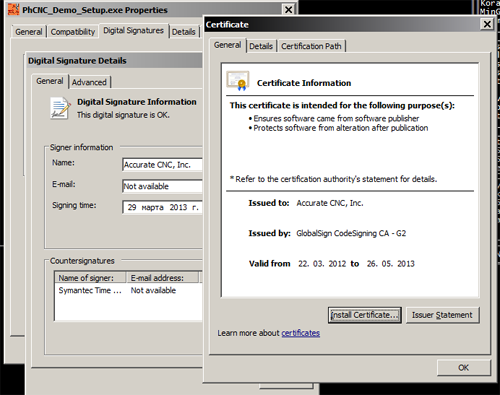500x395 pixels.
Task: Close the Certificate dialog
Action: tap(487, 24)
